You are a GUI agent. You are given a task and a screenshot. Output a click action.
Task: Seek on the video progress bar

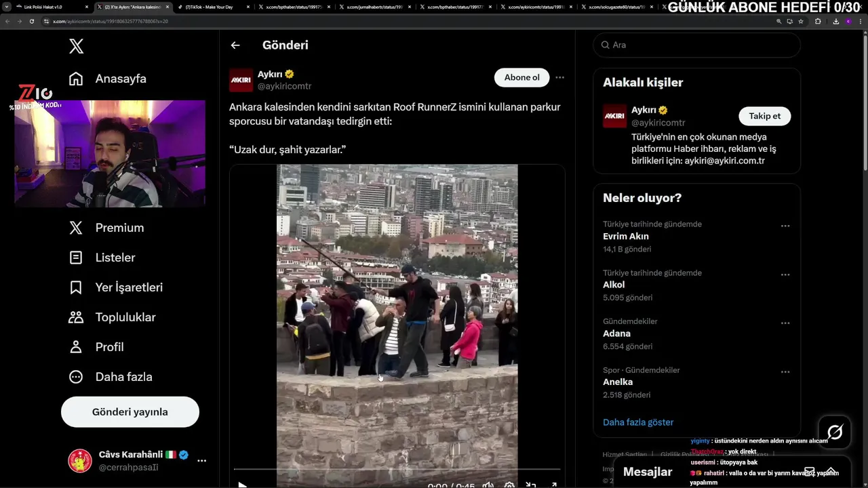pyautogui.click(x=397, y=468)
